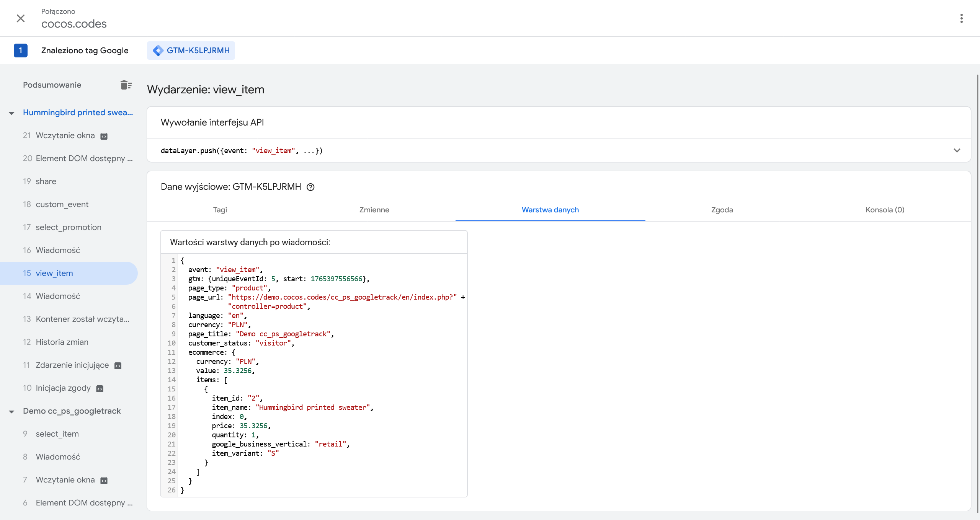The height and width of the screenshot is (520, 980).
Task: Click the code icon beside 10 Inicjacja zgody
Action: tap(100, 388)
